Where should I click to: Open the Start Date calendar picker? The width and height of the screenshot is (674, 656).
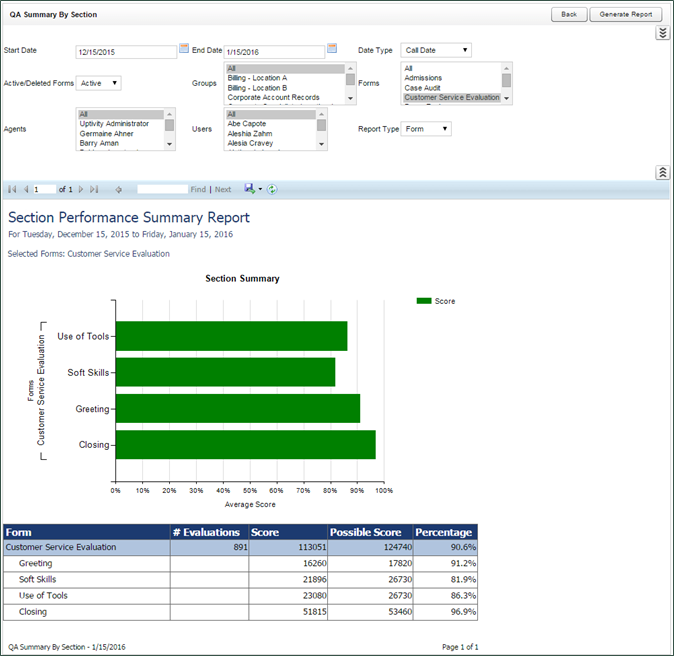pyautogui.click(x=184, y=48)
